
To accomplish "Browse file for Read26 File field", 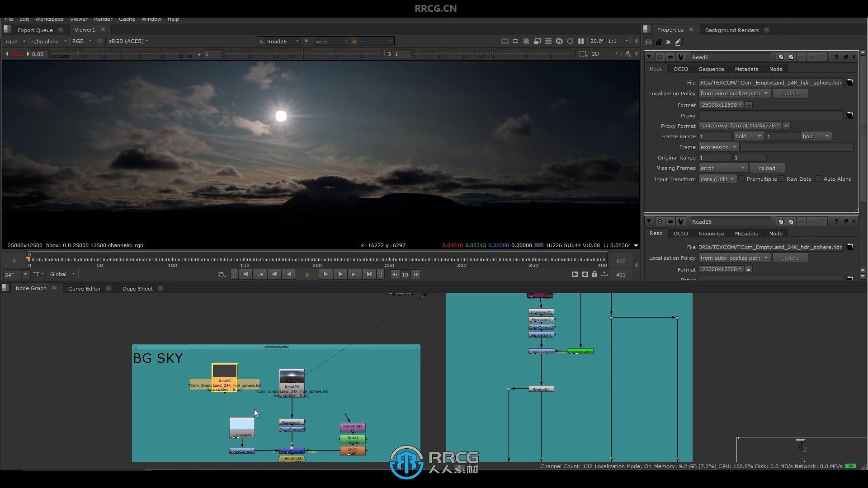I will (x=850, y=247).
